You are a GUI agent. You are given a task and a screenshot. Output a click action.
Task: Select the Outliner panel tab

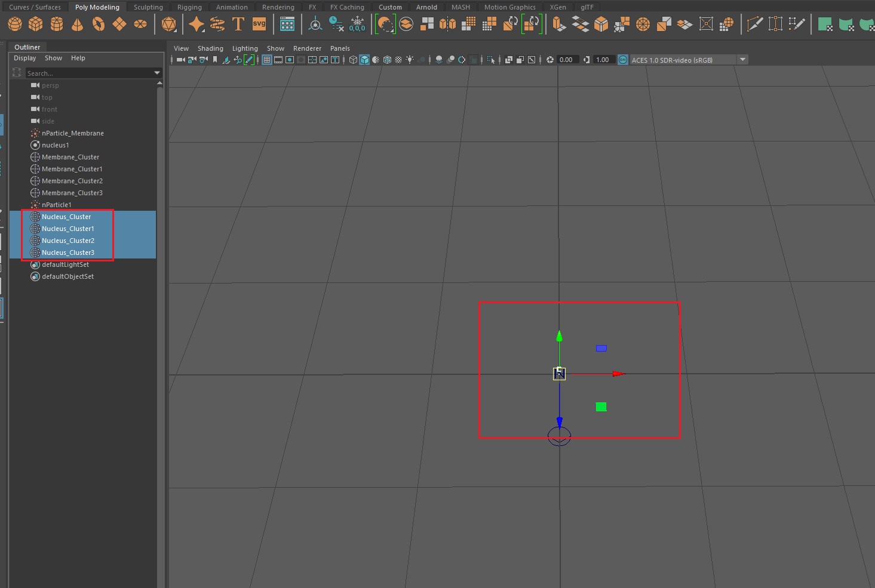point(27,47)
